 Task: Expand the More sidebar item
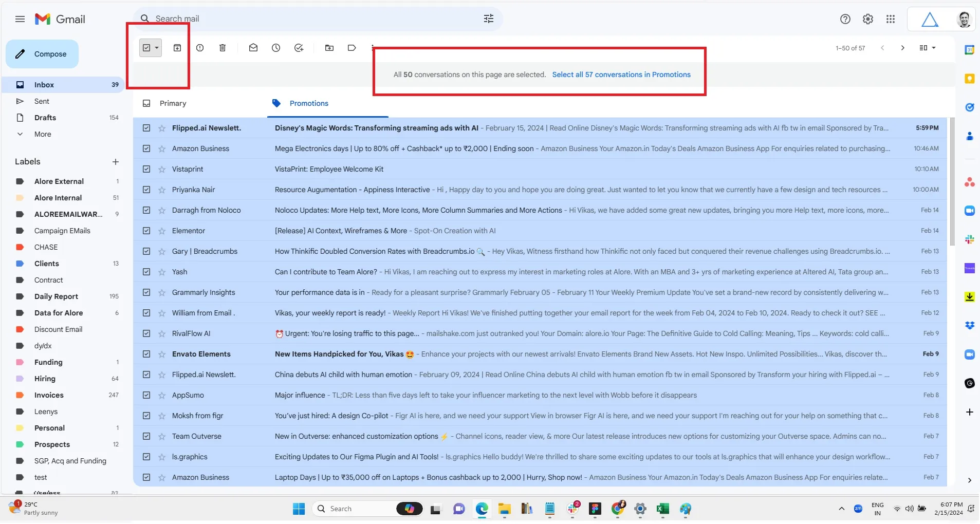[43, 134]
